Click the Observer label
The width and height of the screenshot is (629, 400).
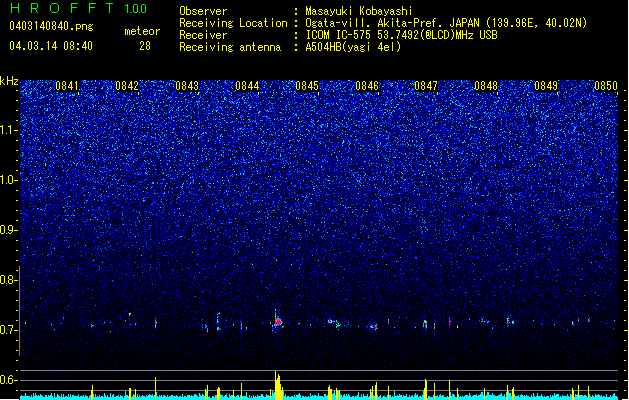[x=203, y=11]
